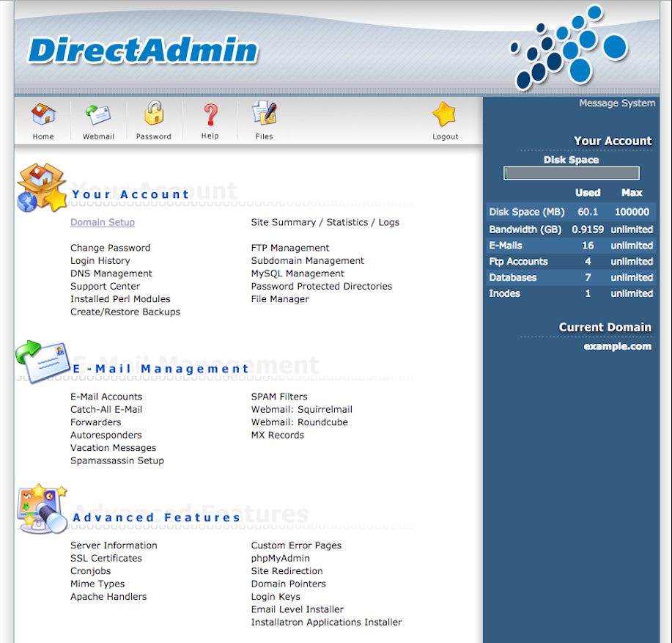Viewport: 672px width, 643px height.
Task: Open the Message System link
Action: click(617, 103)
